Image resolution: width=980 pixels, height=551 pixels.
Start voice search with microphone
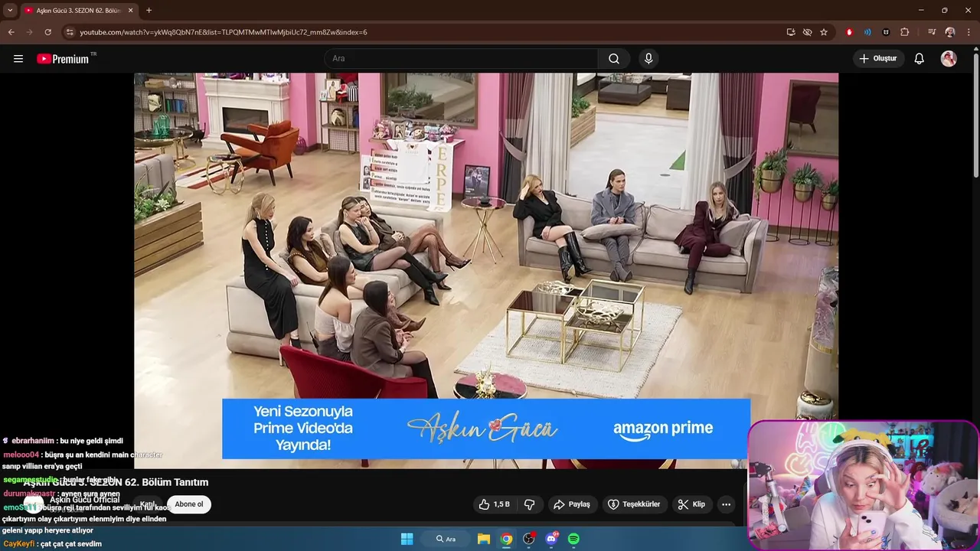click(x=648, y=59)
